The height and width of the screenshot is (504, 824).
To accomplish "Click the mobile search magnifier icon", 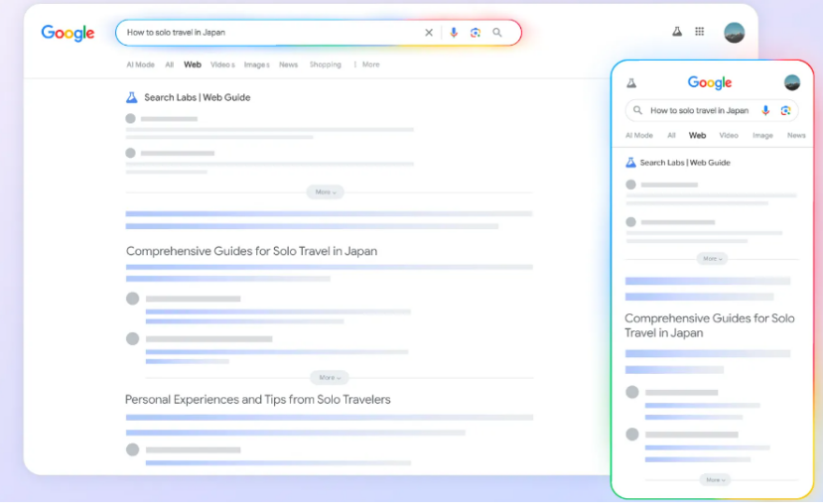I will point(637,110).
